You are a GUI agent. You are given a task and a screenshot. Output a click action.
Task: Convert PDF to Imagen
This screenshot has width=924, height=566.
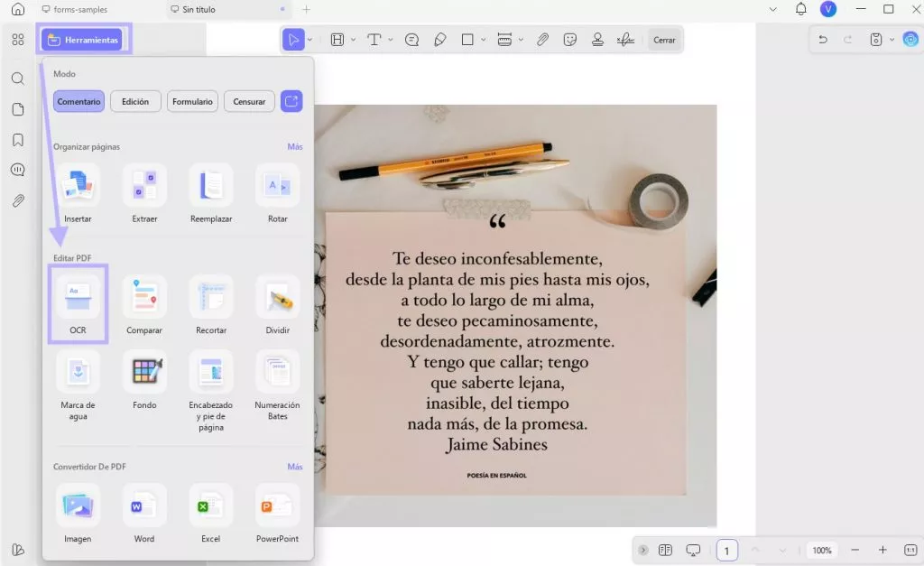point(78,513)
